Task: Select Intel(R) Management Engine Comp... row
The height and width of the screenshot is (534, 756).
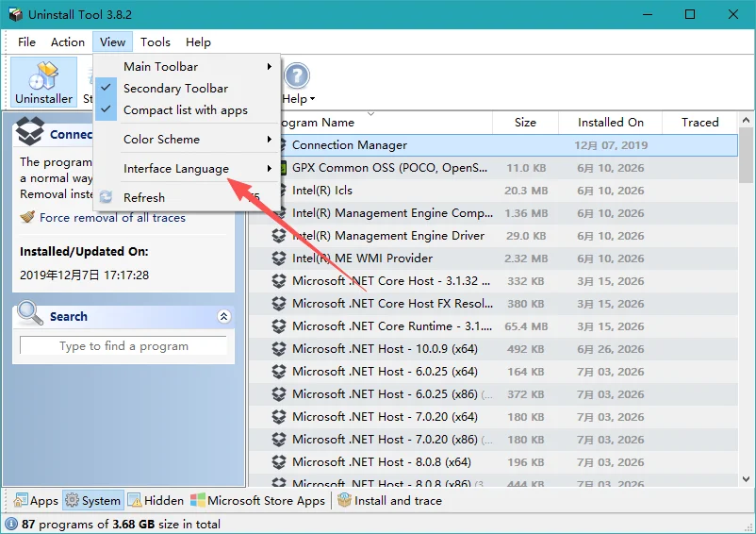Action: pyautogui.click(x=493, y=213)
